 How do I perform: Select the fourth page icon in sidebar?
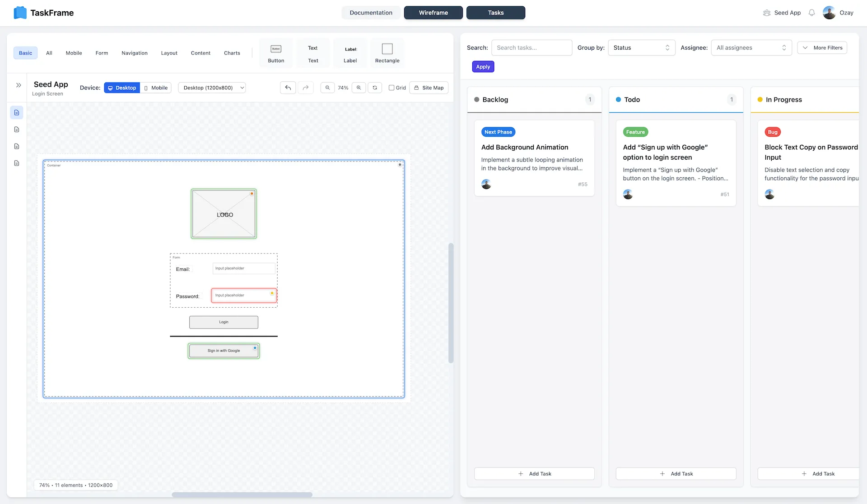(x=17, y=163)
